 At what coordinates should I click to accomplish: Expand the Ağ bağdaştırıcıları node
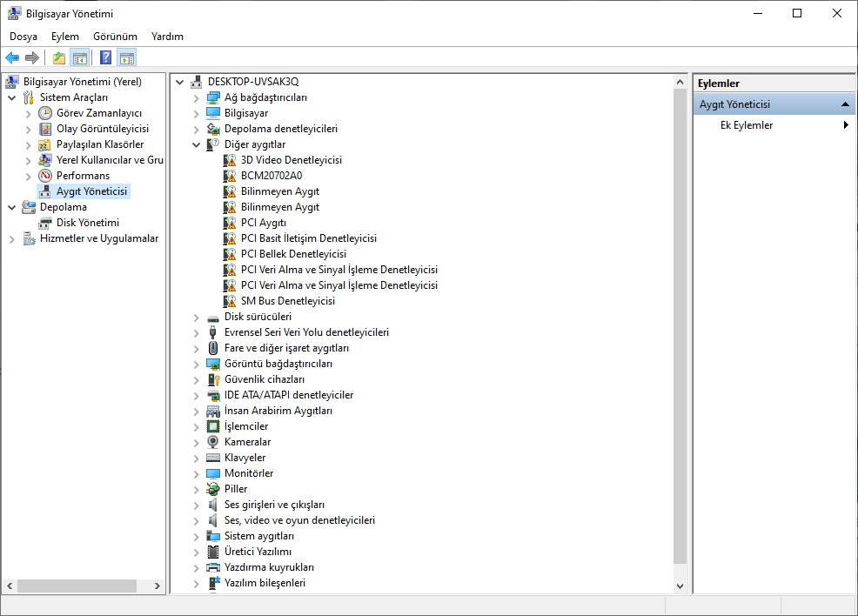click(197, 97)
